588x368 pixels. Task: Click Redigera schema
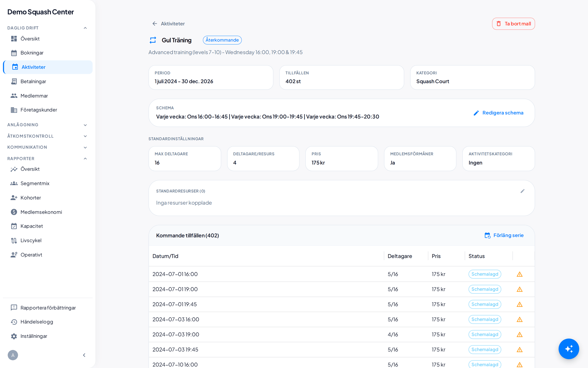click(499, 113)
